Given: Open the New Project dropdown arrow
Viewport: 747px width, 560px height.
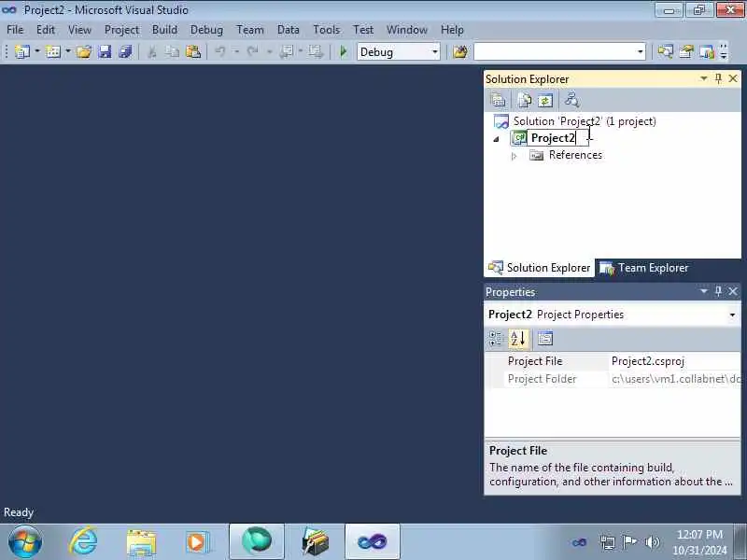Looking at the screenshot, I should [x=37, y=51].
